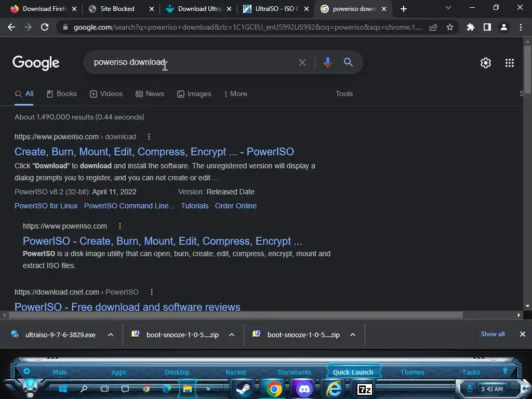Viewport: 532px width, 399px height.
Task: Open Google quick settings gear
Action: coord(486,63)
